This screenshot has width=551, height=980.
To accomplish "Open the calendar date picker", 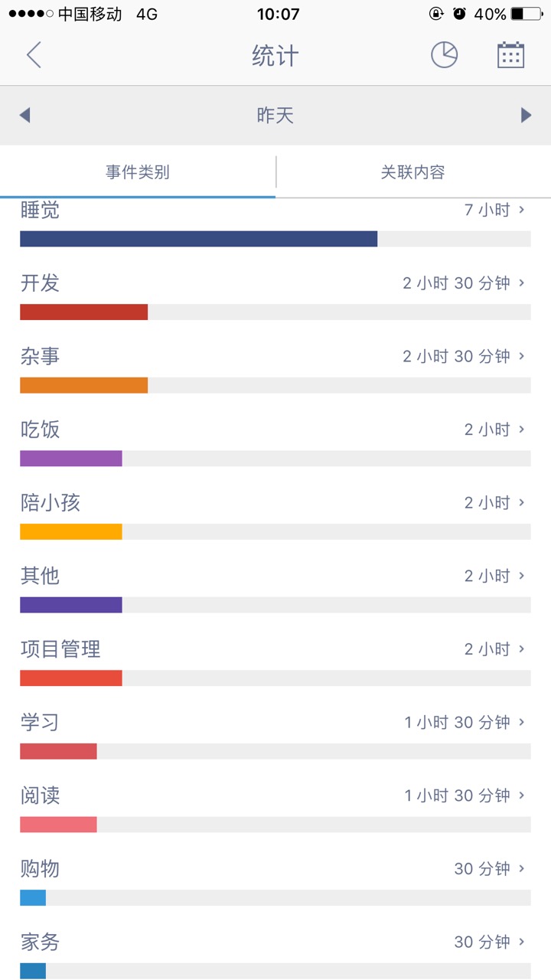I will tap(510, 55).
